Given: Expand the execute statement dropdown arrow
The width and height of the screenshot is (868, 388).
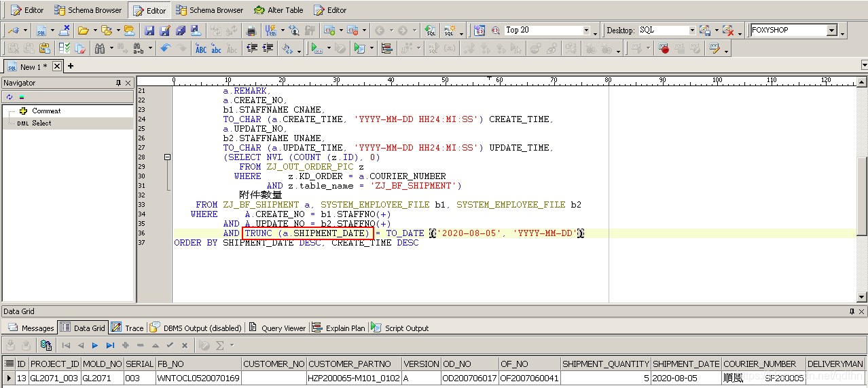Looking at the screenshot, I should point(329,48).
